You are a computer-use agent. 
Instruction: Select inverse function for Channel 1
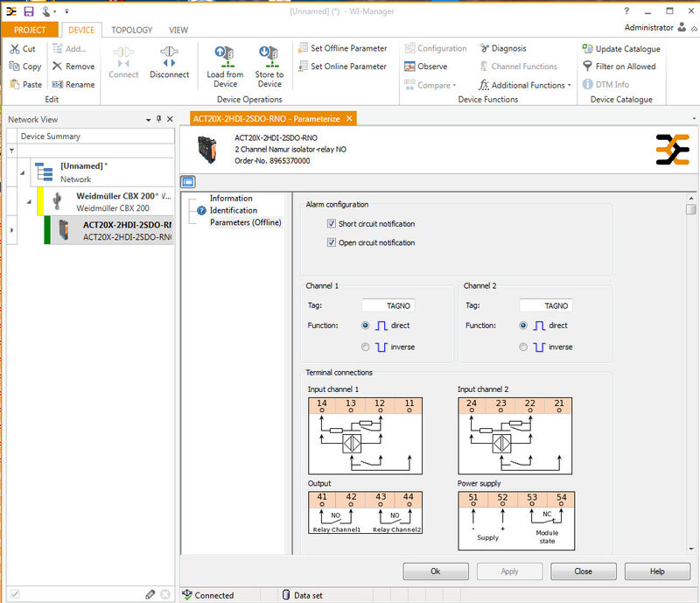366,347
